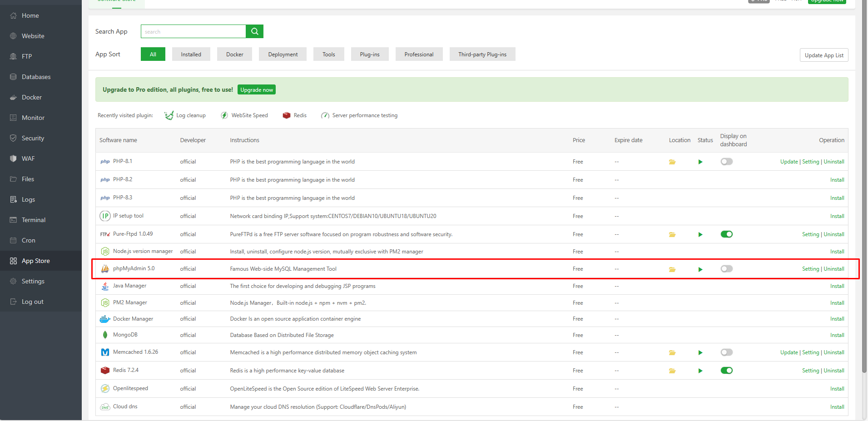Click the green search magnifier button
The image size is (868, 421).
254,31
